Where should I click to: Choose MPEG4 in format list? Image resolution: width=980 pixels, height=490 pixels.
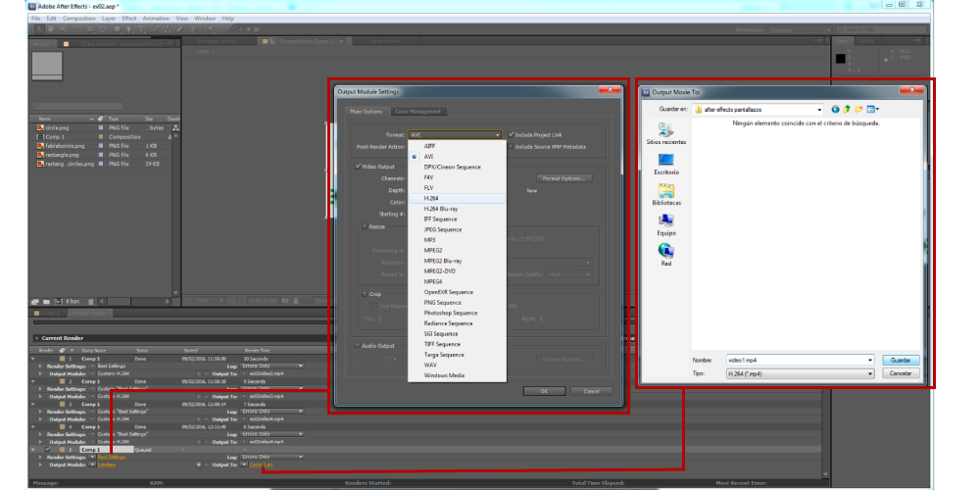(x=457, y=281)
